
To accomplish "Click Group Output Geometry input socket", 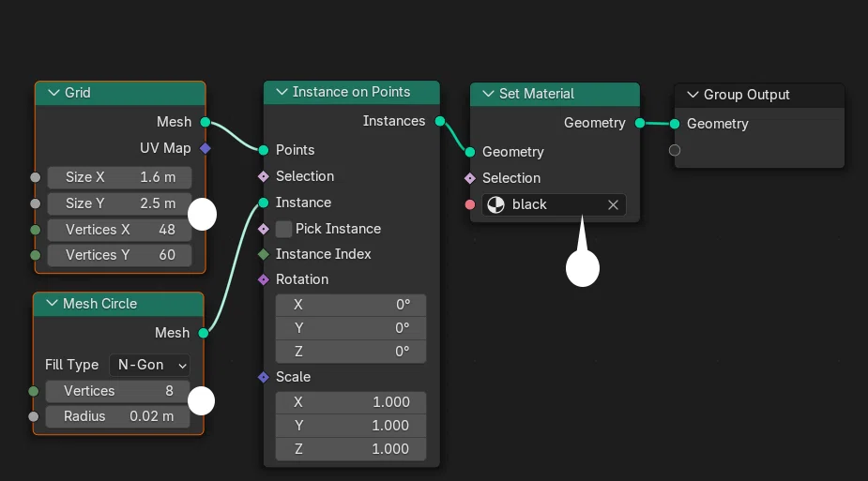I will [x=675, y=124].
